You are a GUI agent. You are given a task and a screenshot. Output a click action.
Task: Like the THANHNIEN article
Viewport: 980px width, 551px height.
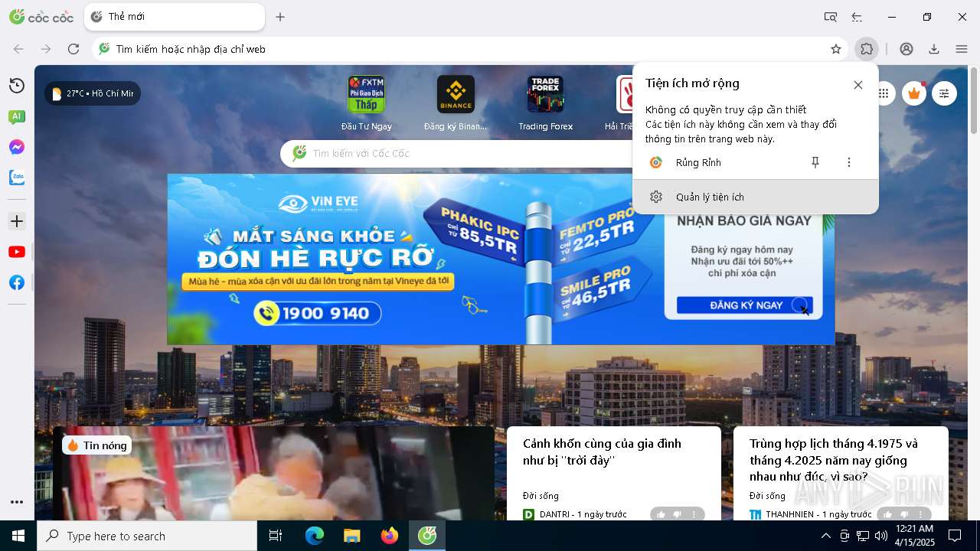[x=887, y=514]
